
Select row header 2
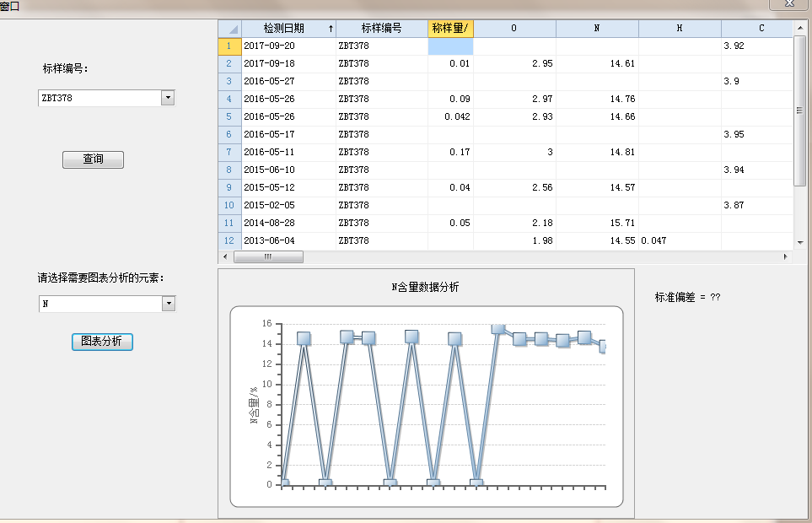[x=229, y=64]
